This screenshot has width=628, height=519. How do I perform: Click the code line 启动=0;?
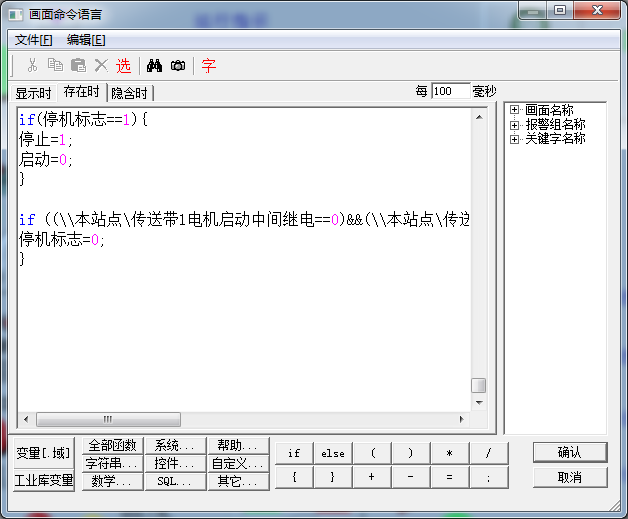46,159
